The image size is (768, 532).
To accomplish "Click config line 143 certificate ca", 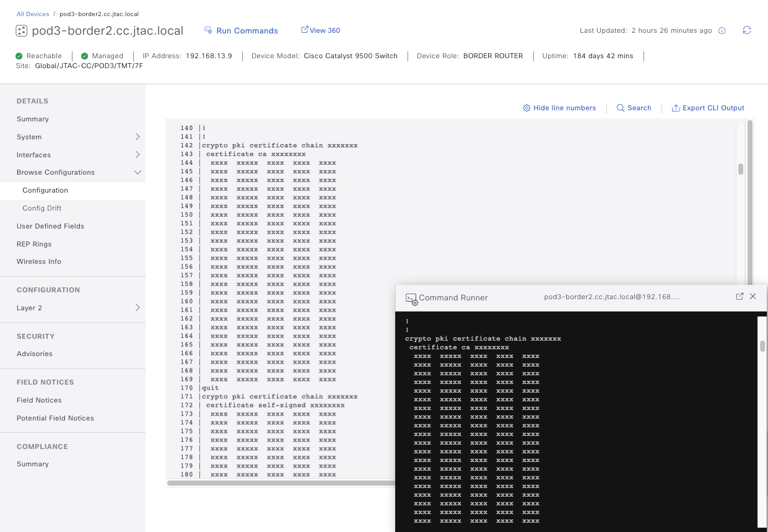I will click(x=256, y=154).
